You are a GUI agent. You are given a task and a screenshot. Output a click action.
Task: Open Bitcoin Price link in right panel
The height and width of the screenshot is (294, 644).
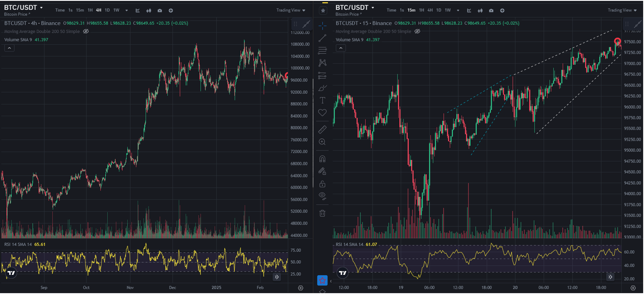click(347, 14)
